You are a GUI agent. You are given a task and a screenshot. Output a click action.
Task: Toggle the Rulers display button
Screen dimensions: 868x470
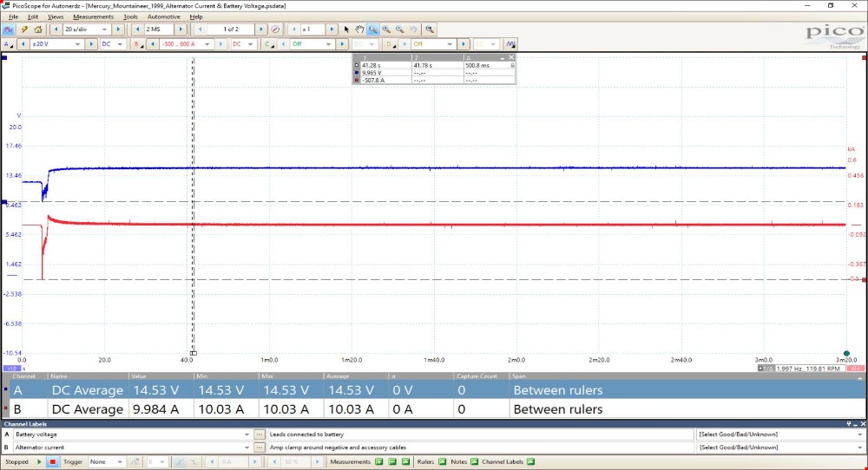(442, 462)
